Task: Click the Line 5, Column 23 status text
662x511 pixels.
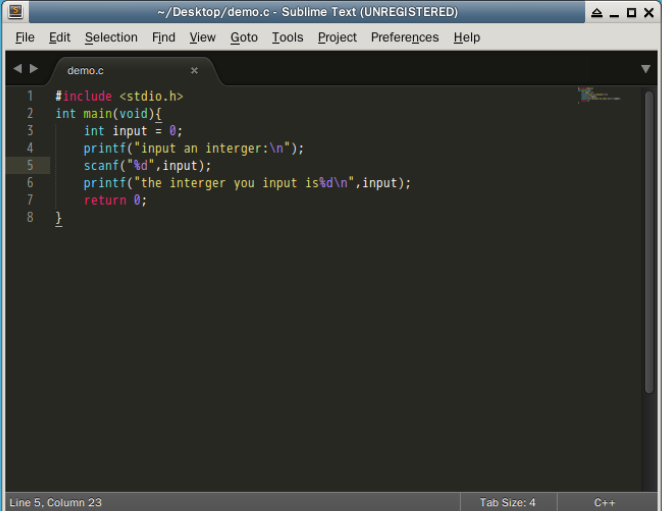Action: pos(55,502)
